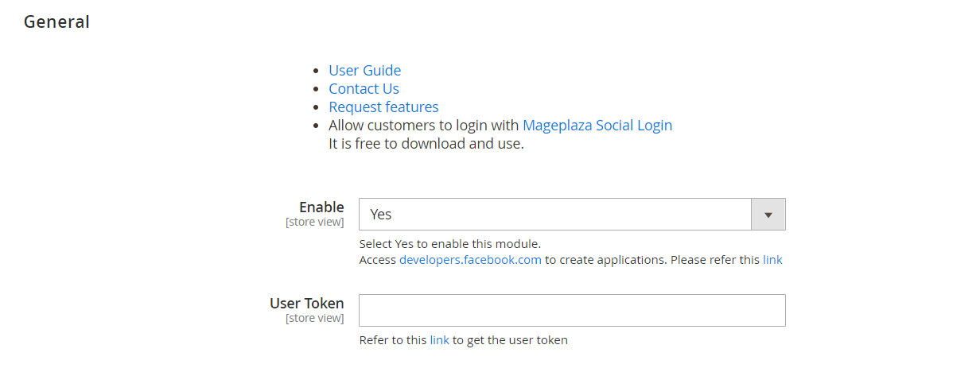Visit the Mageplaza Social Login link
This screenshot has height=368, width=980.
pyautogui.click(x=597, y=126)
